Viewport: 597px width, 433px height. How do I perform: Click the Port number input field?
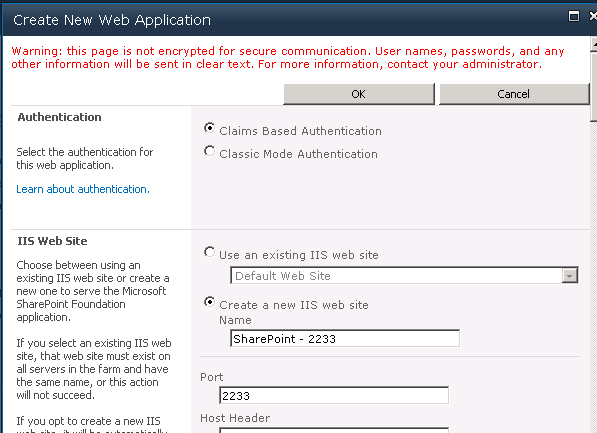[x=334, y=395]
